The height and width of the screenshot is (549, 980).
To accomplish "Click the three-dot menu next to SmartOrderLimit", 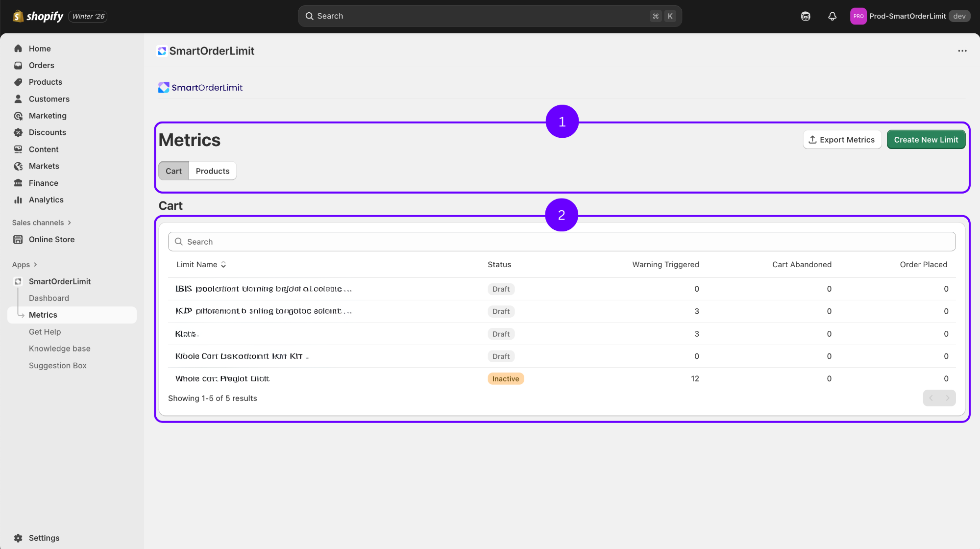I will [x=962, y=51].
